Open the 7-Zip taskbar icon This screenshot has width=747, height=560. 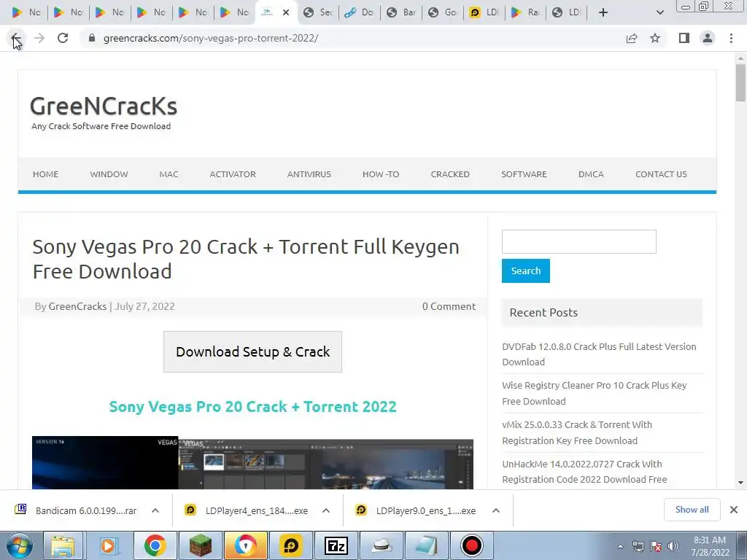pyautogui.click(x=336, y=546)
